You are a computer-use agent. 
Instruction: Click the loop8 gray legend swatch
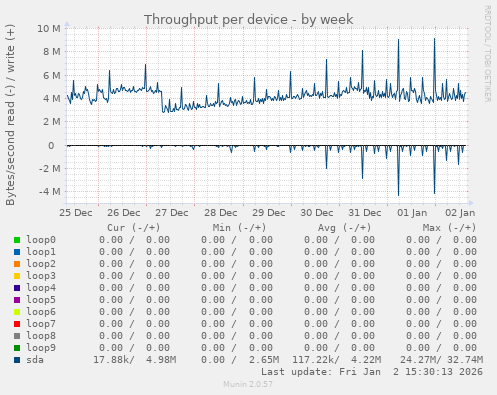point(17,336)
